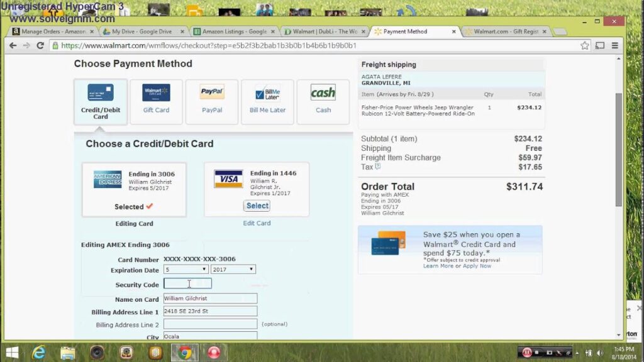
Task: Select the Bill Me Later option
Action: (x=267, y=99)
